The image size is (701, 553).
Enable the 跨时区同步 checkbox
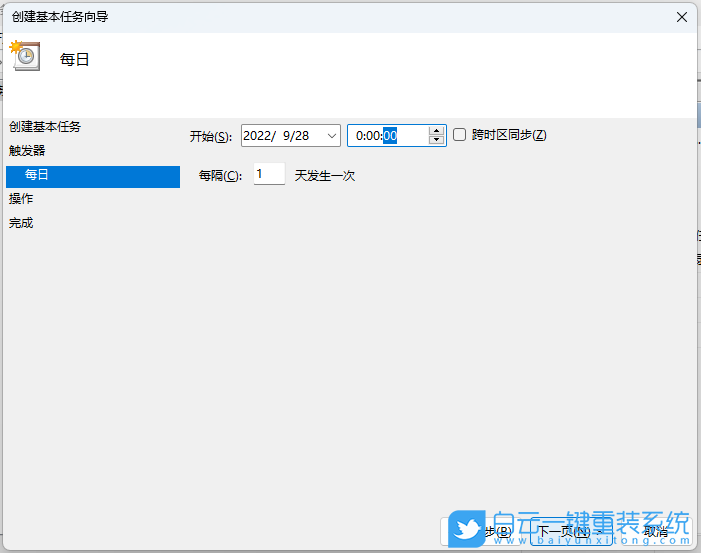(460, 135)
